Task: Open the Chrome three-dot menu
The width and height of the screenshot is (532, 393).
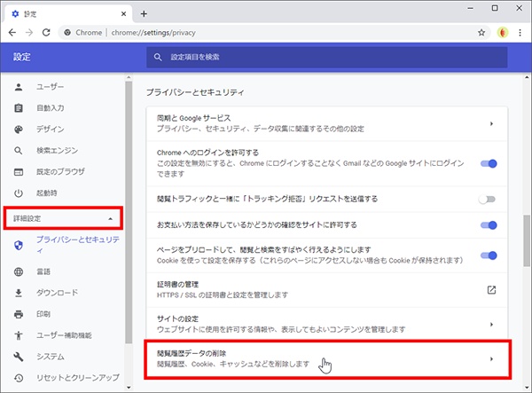Action: coord(520,33)
